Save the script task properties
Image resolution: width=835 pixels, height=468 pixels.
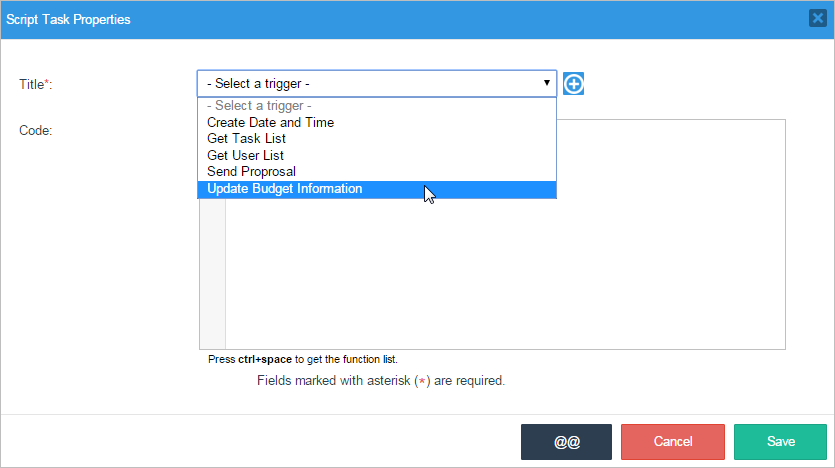click(780, 442)
